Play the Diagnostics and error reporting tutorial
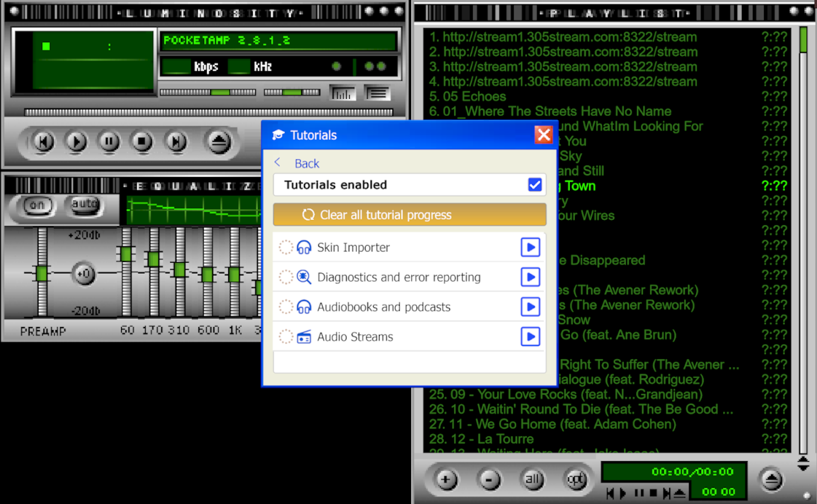Viewport: 817px width, 504px height. [530, 277]
